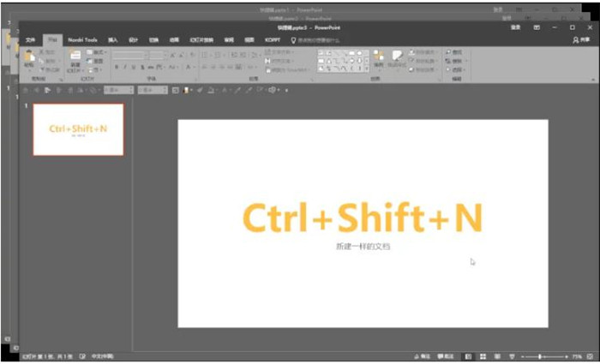Open the Clipboard dialog launcher

61,80
